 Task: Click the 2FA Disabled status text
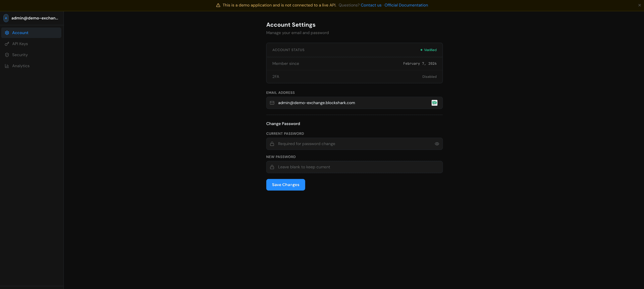(x=429, y=77)
